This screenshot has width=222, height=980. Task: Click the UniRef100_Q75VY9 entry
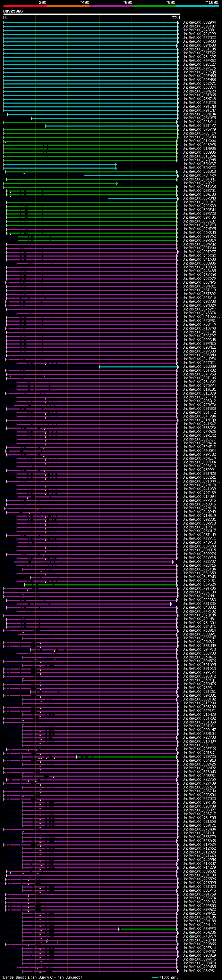(x=199, y=129)
